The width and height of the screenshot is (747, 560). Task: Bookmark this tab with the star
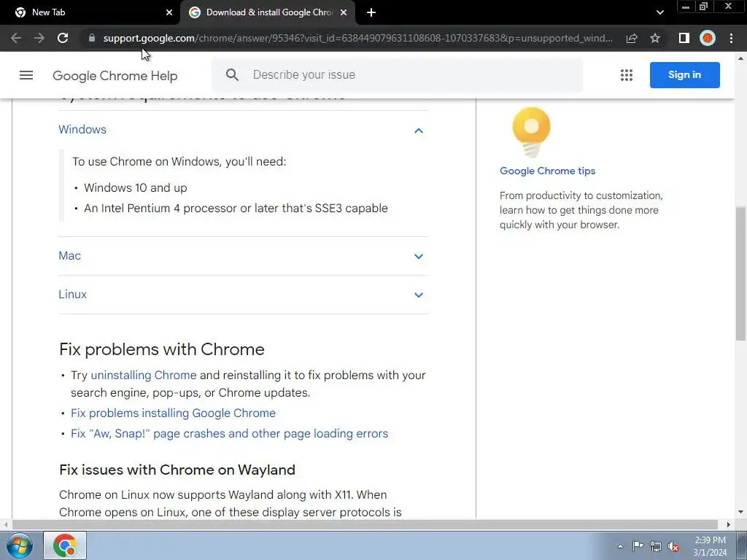point(655,38)
